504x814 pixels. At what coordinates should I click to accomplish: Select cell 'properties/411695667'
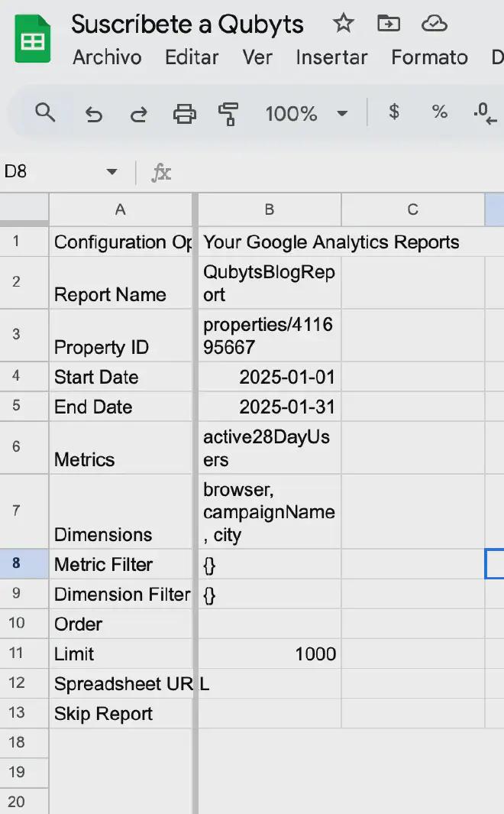pos(270,336)
